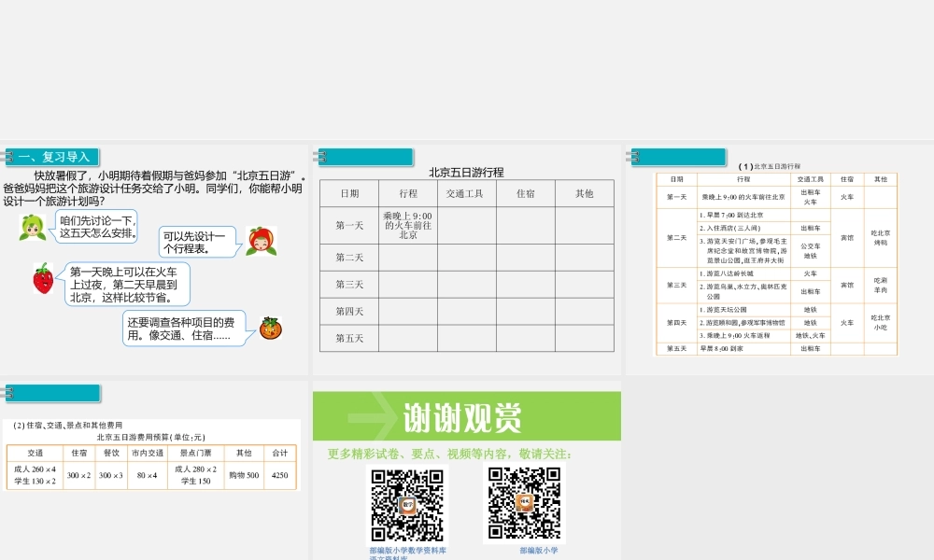Click the strawberry cartoon character
This screenshot has width=934, height=560.
(43, 279)
